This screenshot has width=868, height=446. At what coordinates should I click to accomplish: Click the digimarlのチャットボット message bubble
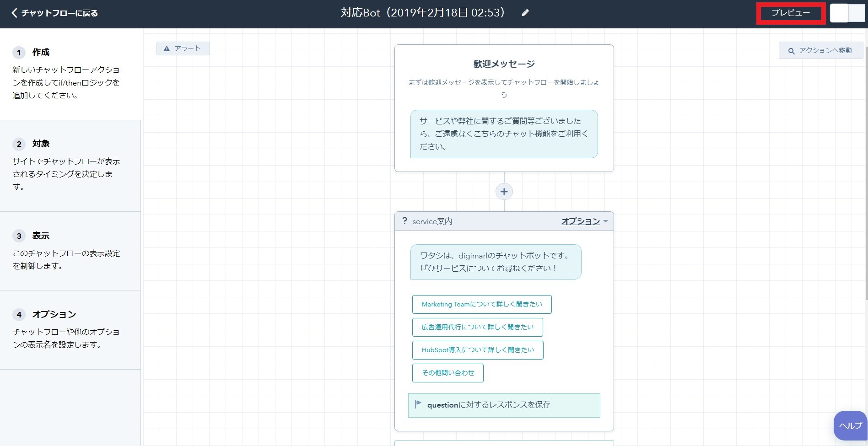point(496,262)
